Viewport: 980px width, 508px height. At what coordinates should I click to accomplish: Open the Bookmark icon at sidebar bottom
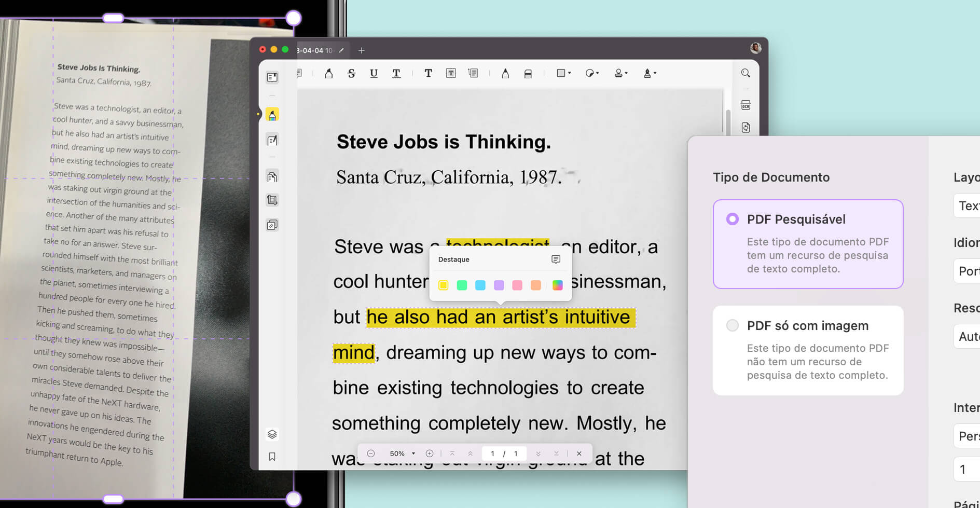click(272, 457)
